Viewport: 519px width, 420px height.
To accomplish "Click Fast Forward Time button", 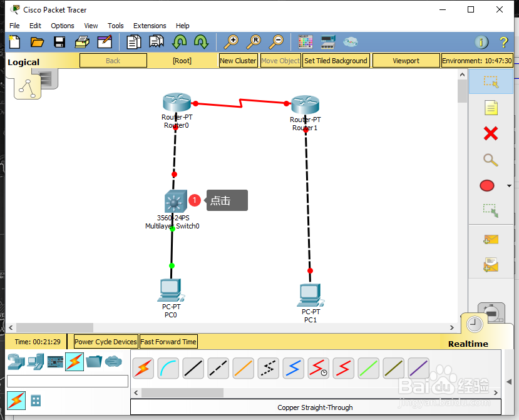I will (168, 342).
